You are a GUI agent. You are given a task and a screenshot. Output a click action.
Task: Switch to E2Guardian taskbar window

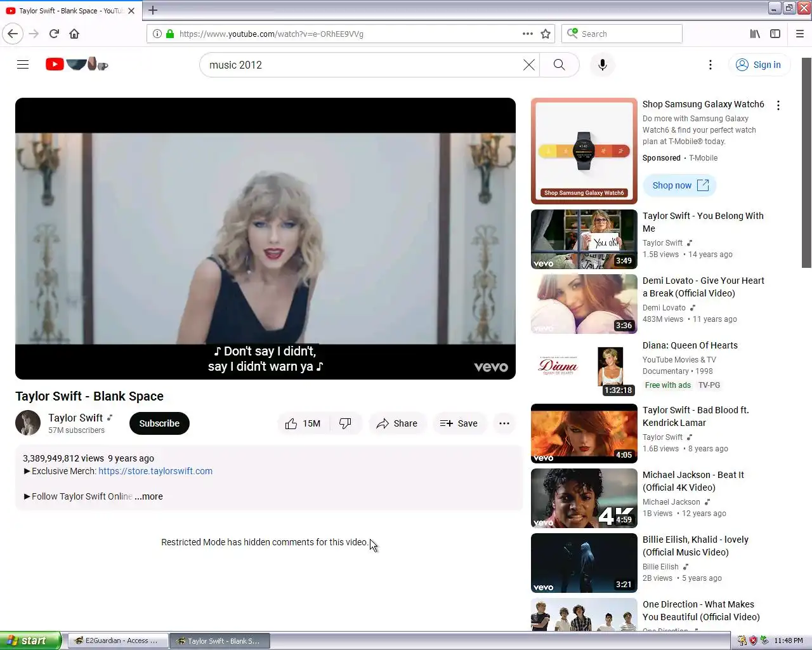[x=118, y=641]
